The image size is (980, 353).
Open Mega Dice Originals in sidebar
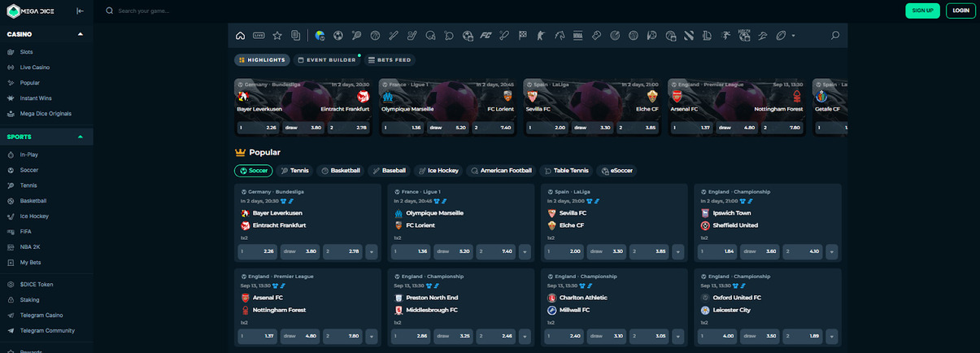(x=46, y=113)
